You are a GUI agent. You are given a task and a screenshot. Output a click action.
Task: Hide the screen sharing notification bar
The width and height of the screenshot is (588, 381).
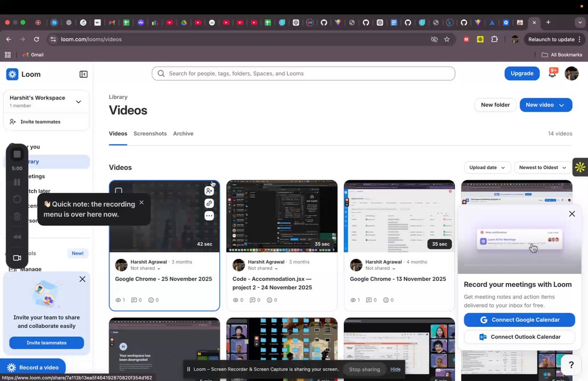(x=395, y=369)
